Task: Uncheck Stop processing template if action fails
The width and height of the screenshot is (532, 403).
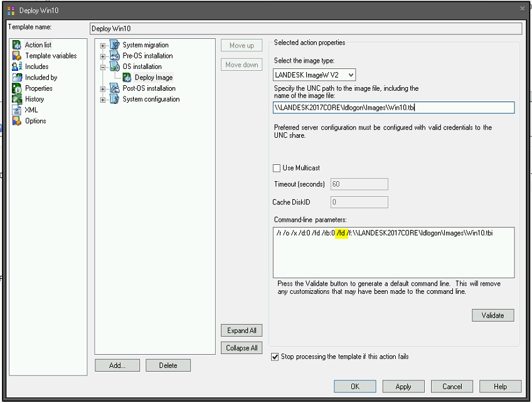Action: [x=275, y=357]
